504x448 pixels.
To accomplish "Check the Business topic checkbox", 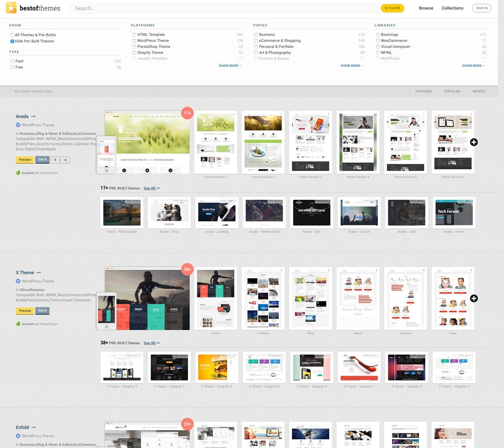I will point(256,34).
